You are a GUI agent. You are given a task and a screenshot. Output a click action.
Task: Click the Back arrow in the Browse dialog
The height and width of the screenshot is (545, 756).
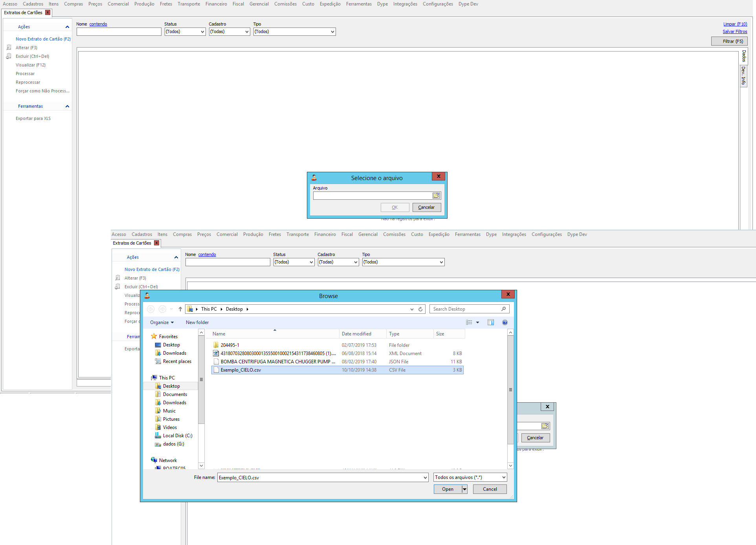[151, 309]
